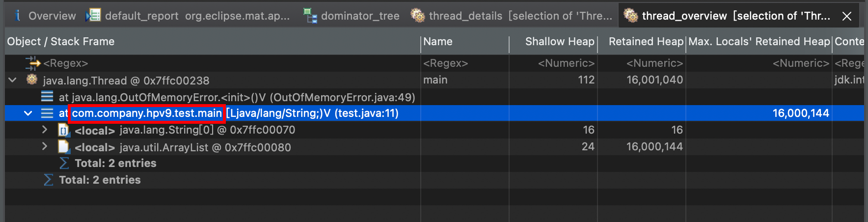Click thread name cell main

coord(435,80)
